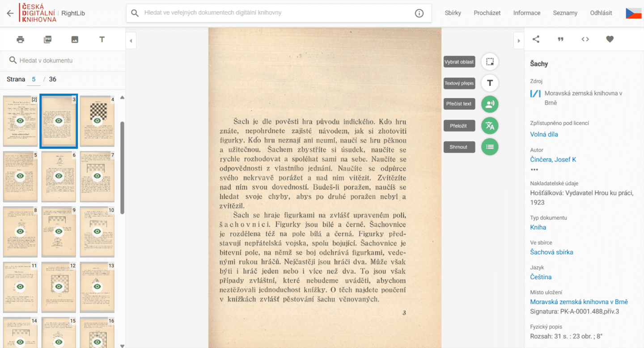
Task: Open the translate icon button
Action: click(x=490, y=126)
